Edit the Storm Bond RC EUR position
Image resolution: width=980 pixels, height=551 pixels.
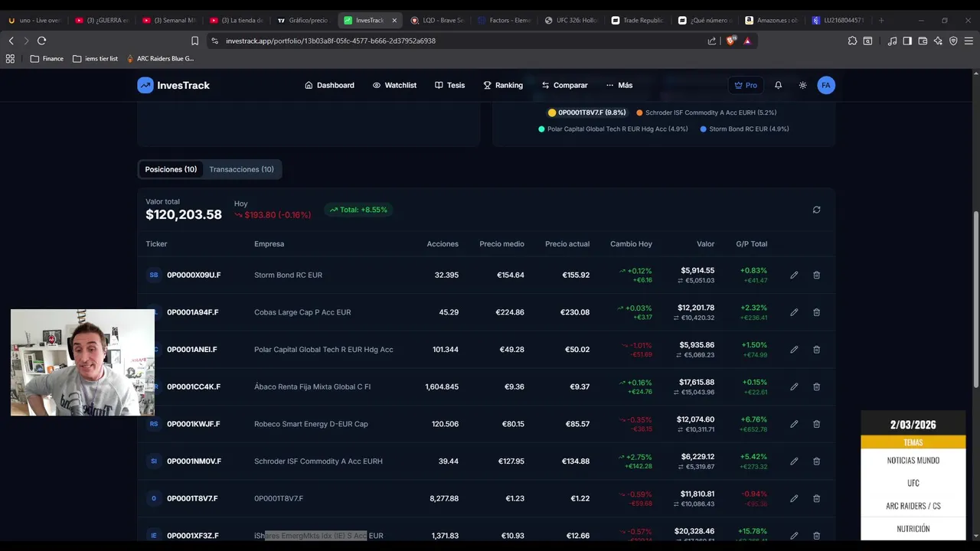point(794,275)
